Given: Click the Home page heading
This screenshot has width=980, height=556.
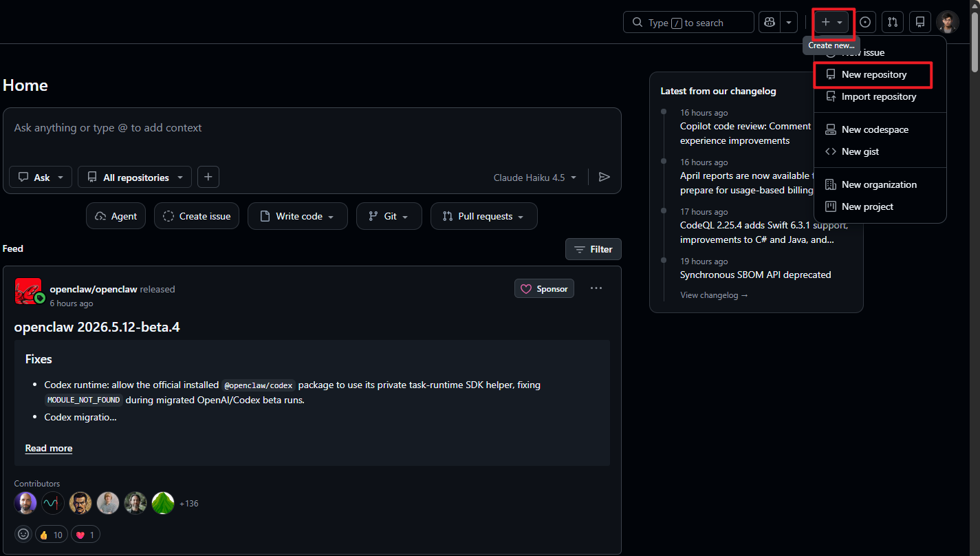Looking at the screenshot, I should point(25,85).
